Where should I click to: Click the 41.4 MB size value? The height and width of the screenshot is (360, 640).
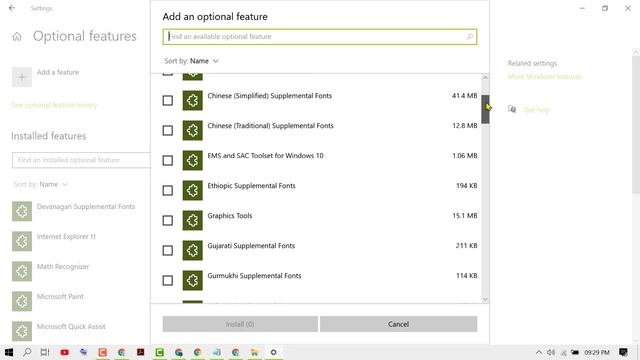464,96
